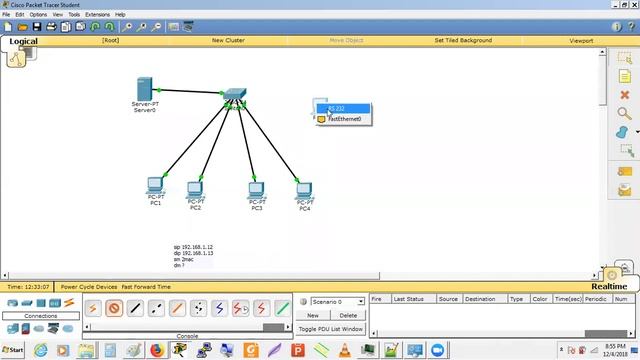Select the Add Complex PDU envelope
Screen dimensions: 640x360
click(624, 190)
